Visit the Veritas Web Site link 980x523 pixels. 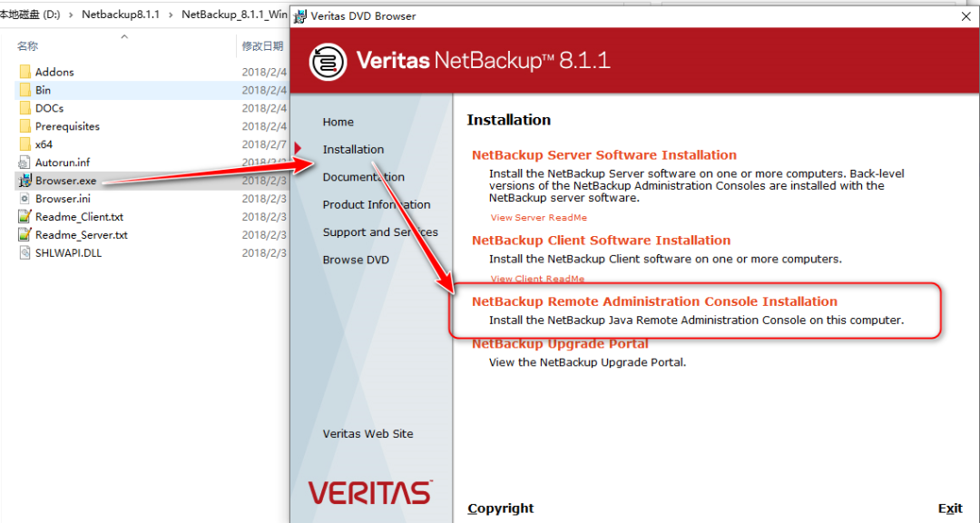click(x=367, y=433)
